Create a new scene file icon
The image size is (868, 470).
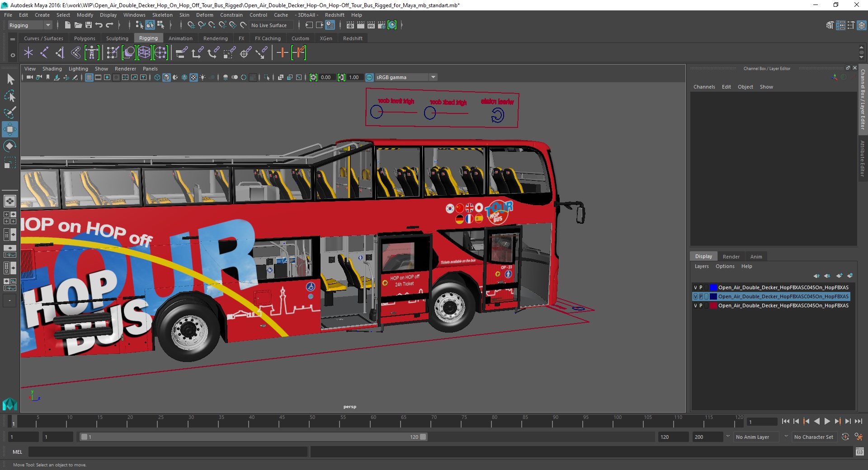(67, 25)
